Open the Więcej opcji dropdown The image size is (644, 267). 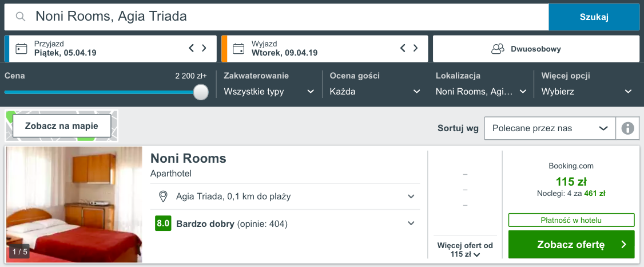tap(586, 91)
